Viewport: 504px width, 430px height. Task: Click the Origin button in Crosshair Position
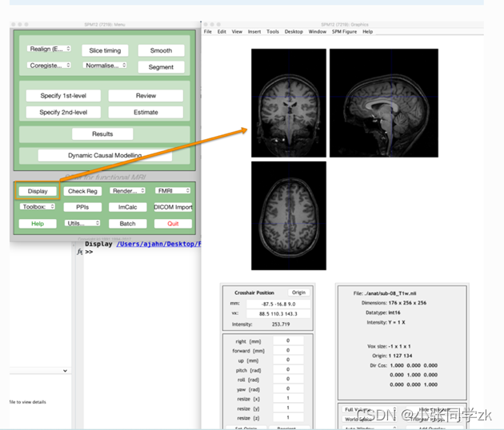pos(298,293)
